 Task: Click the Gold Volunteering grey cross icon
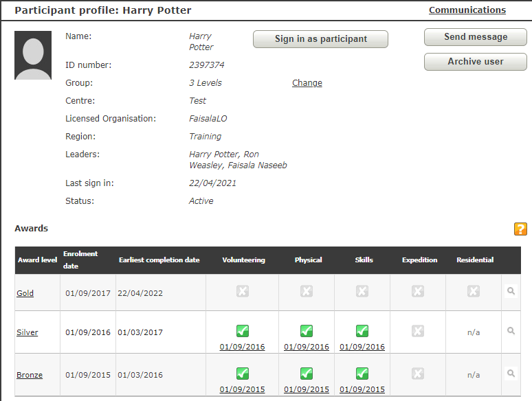click(243, 291)
